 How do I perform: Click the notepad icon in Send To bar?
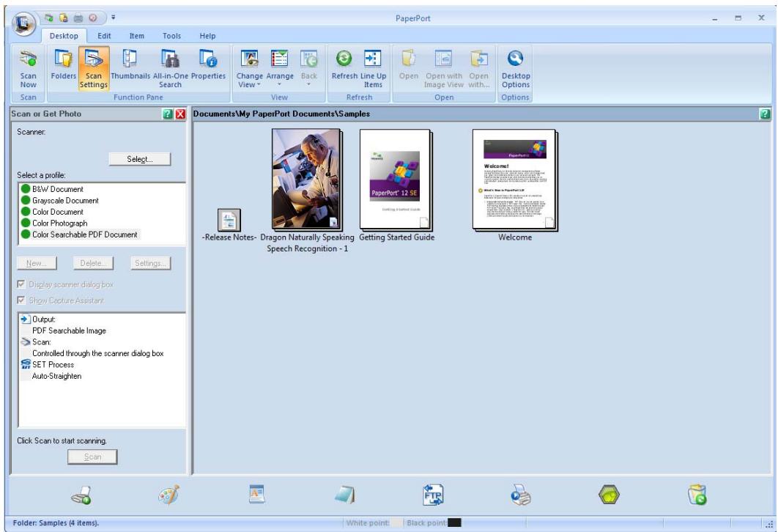click(345, 495)
